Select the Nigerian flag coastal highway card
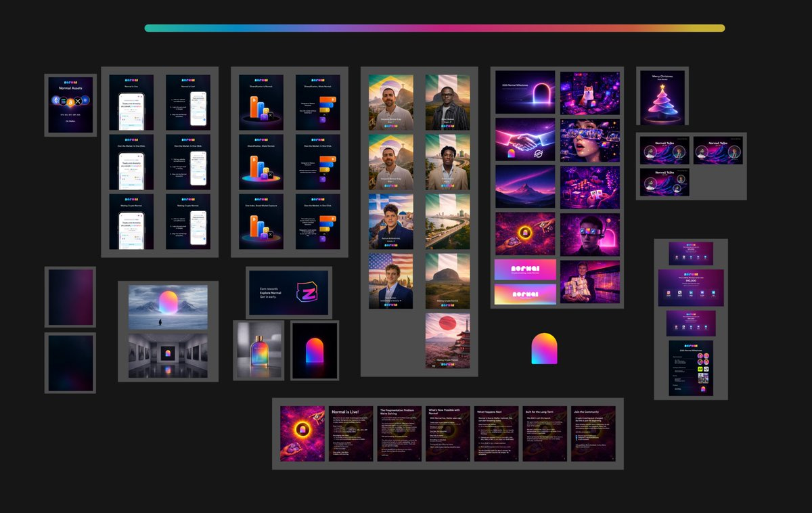 tap(447, 222)
